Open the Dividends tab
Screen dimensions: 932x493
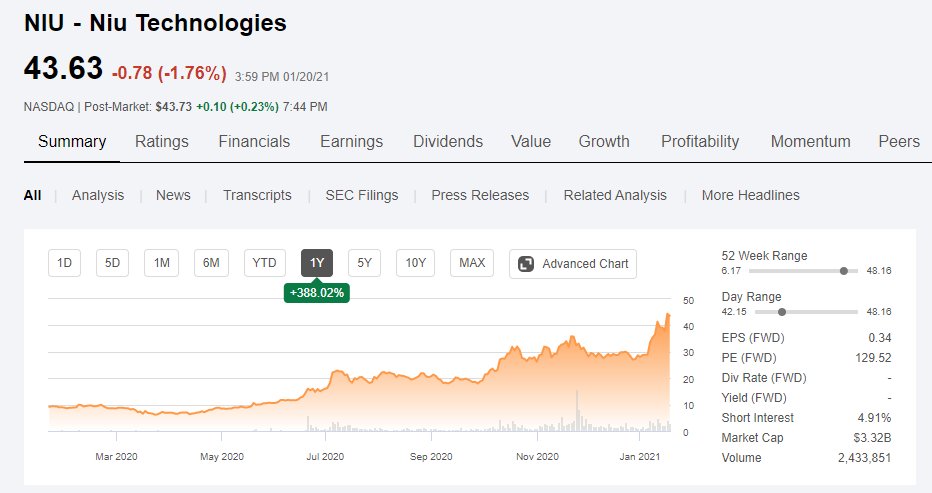(x=448, y=142)
